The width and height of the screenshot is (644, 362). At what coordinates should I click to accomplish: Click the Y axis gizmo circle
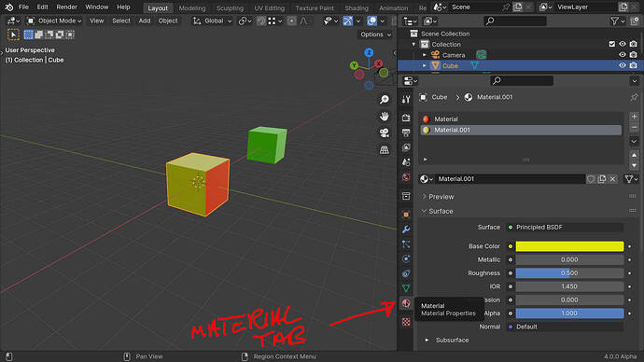pos(354,65)
